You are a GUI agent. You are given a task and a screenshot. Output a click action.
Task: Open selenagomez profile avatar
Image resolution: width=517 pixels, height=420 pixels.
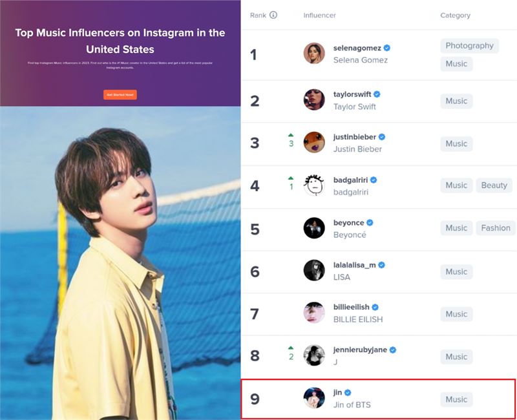(x=314, y=53)
